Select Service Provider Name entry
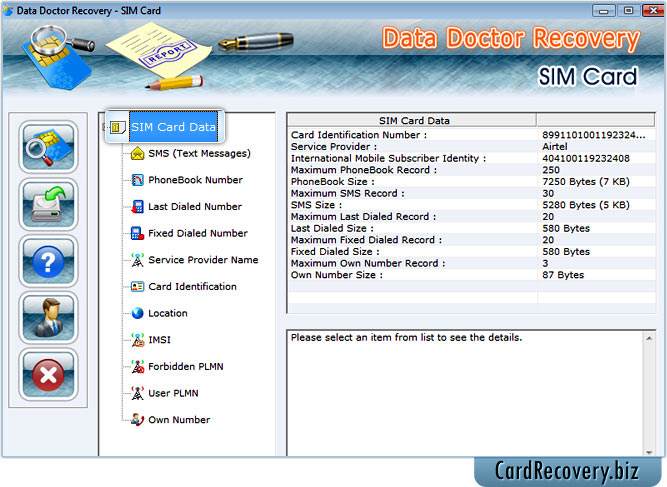This screenshot has height=487, width=667. (203, 260)
